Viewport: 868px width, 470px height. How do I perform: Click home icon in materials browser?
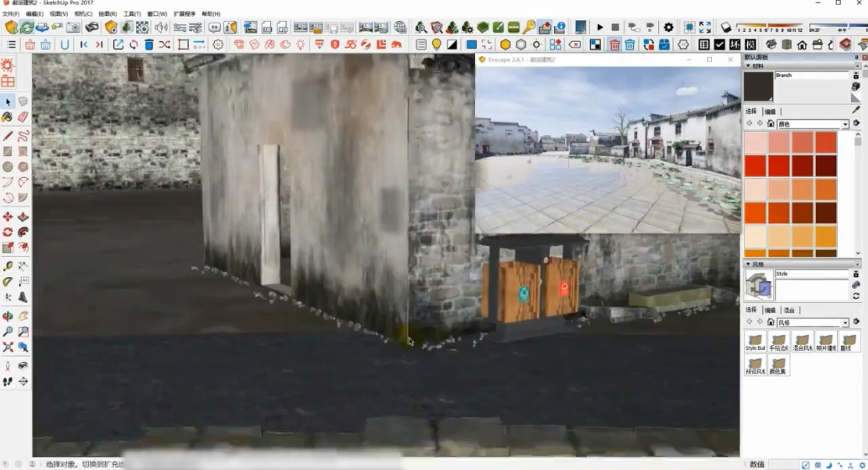pyautogui.click(x=771, y=123)
